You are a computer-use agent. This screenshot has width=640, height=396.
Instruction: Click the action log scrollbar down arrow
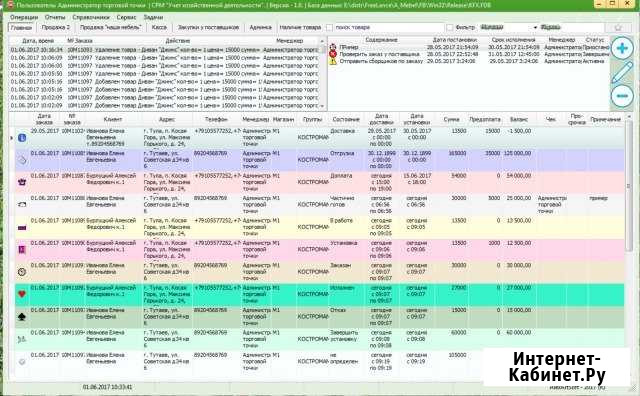(x=322, y=106)
